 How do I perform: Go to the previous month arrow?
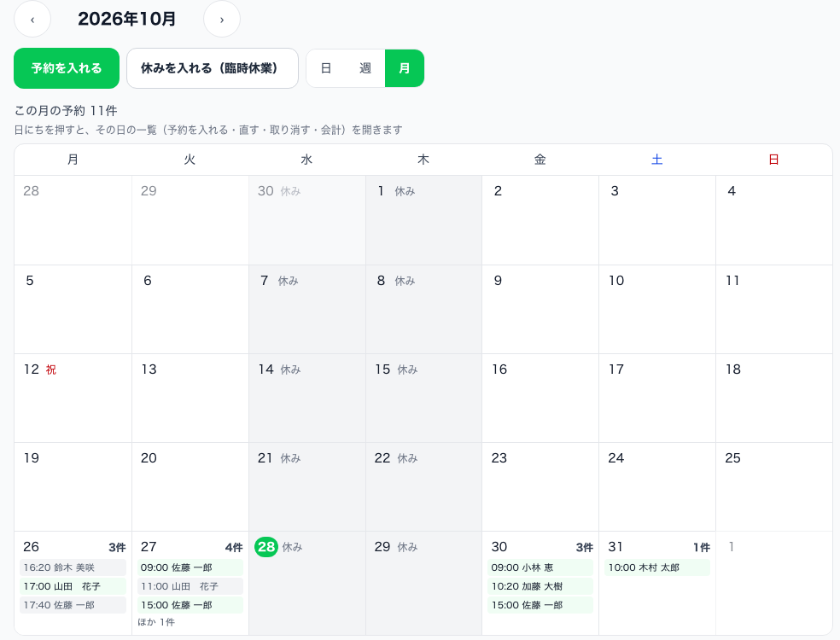click(x=32, y=20)
